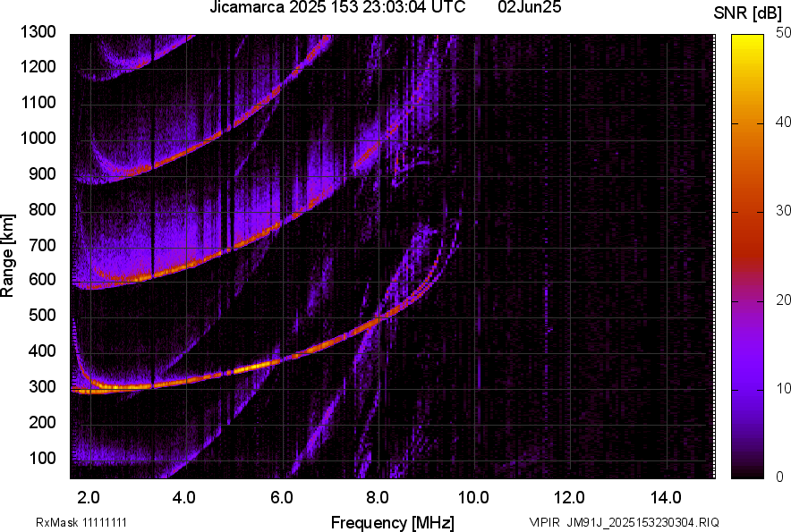791x532 pixels.
Task: Click the SNR colorbar gradient strip
Action: 748,257
